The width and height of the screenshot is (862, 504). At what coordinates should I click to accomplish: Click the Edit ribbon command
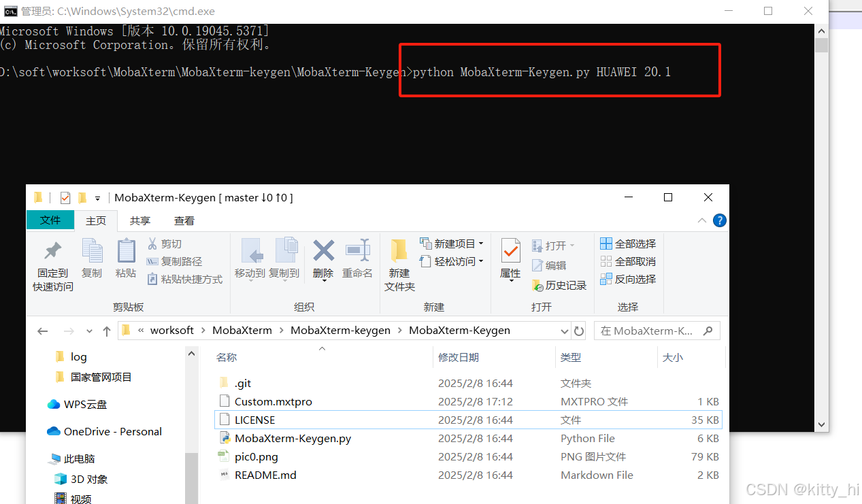[549, 265]
